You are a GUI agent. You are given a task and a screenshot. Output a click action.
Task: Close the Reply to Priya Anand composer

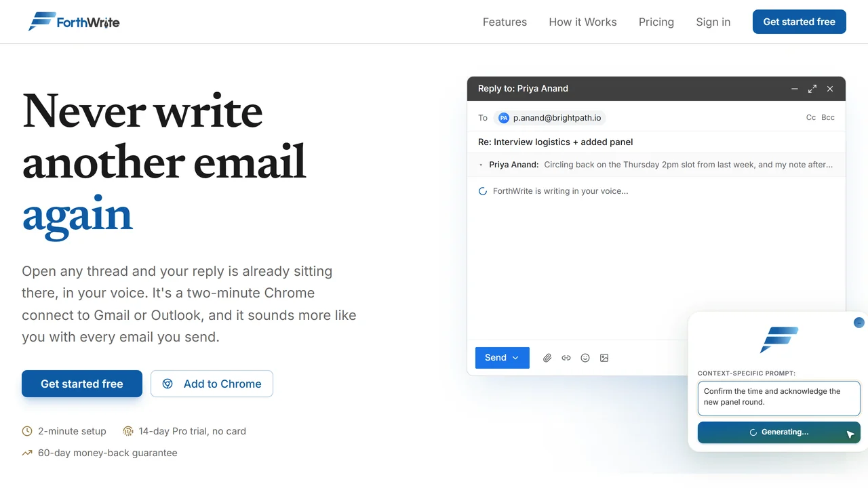pyautogui.click(x=830, y=89)
